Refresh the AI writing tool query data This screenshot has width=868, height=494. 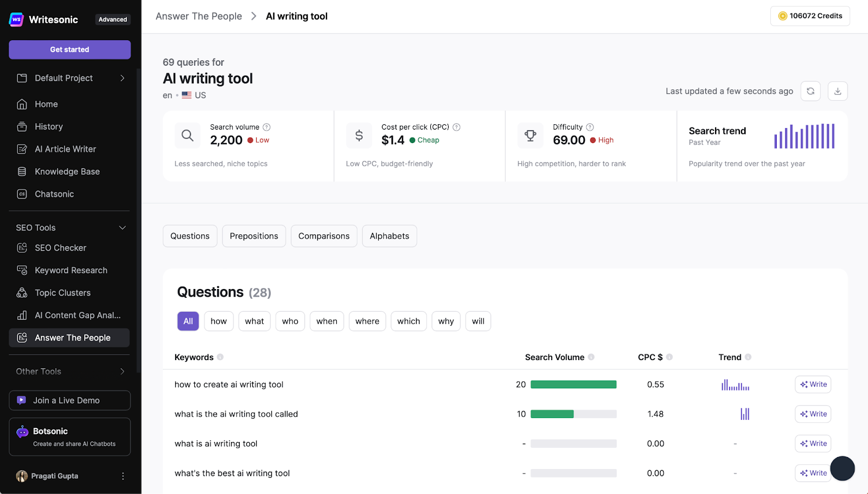click(810, 91)
